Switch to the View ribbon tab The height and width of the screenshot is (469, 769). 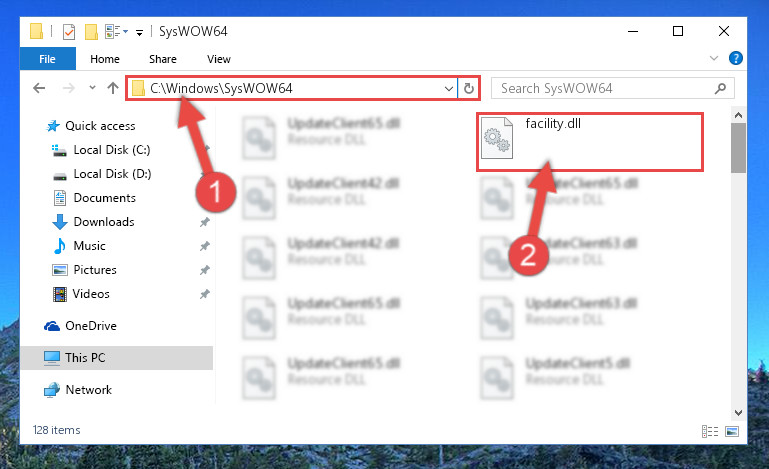[219, 59]
